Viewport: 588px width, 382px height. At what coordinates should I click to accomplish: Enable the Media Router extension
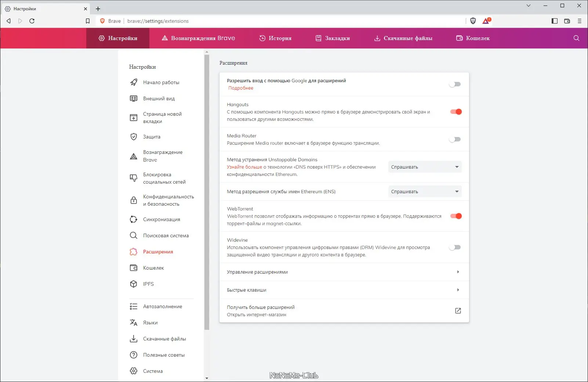[455, 139]
